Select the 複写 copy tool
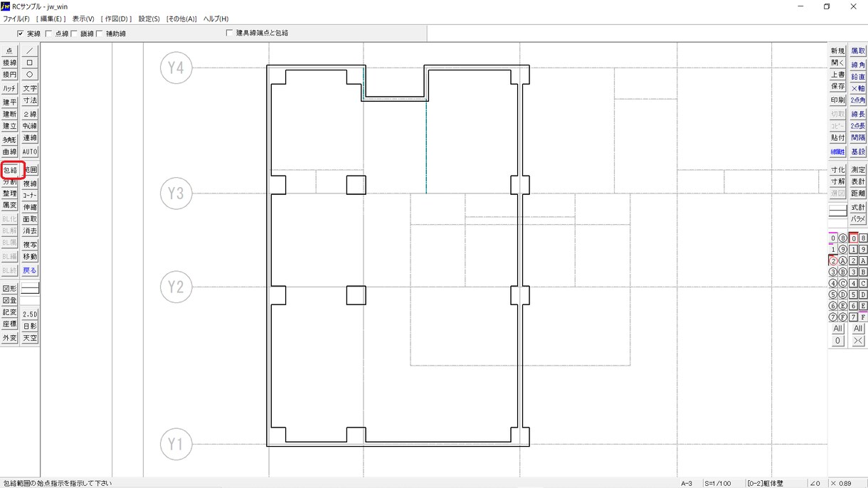 point(30,245)
